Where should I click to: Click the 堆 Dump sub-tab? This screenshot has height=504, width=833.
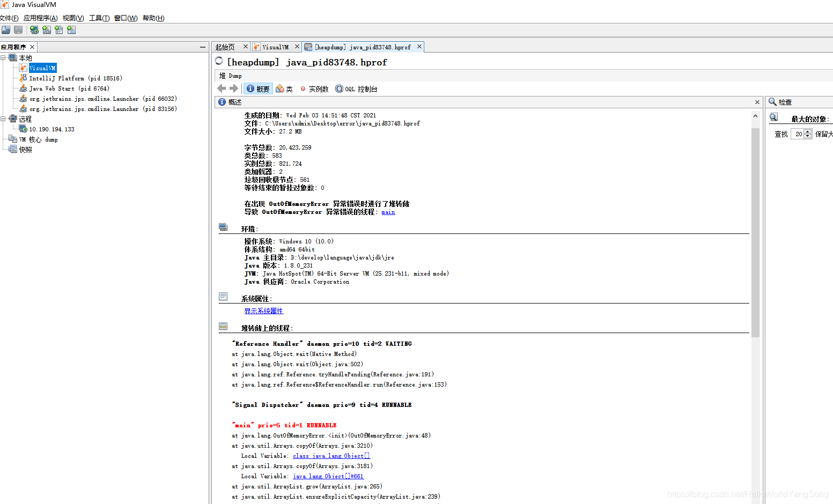(x=230, y=76)
